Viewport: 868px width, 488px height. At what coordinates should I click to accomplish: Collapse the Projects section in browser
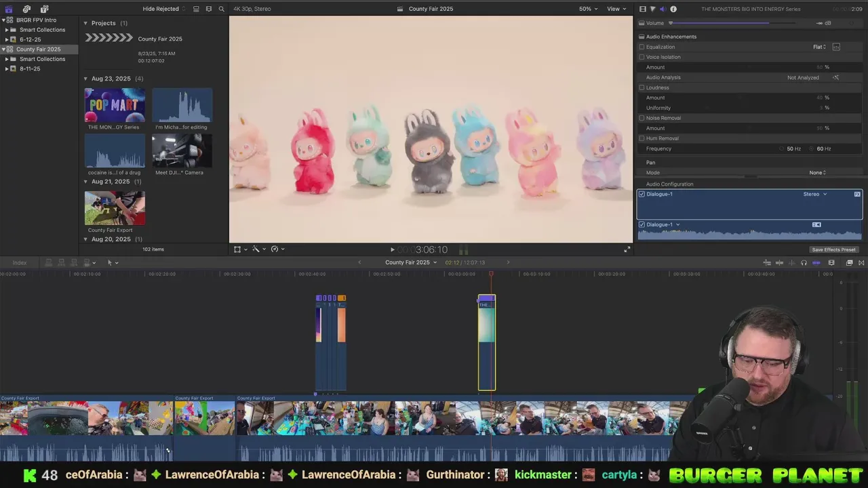point(85,23)
